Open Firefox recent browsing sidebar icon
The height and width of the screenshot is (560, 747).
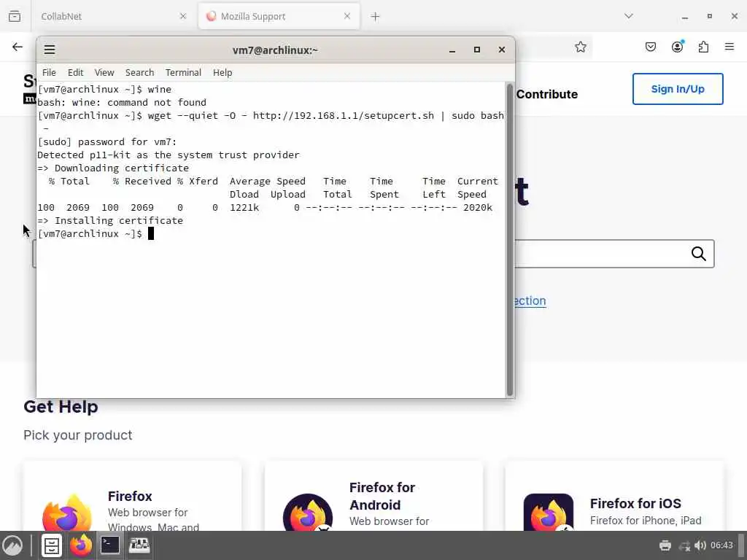tap(15, 16)
